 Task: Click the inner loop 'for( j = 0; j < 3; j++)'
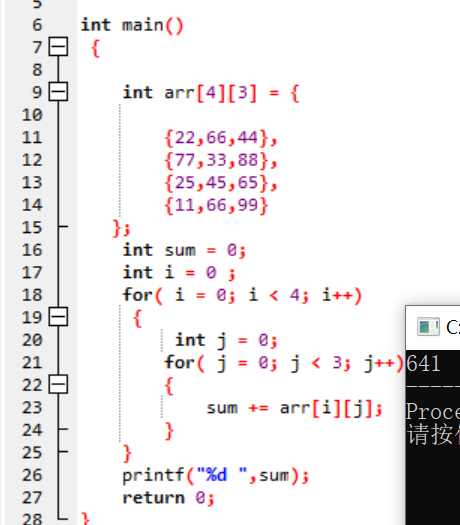pyautogui.click(x=284, y=363)
